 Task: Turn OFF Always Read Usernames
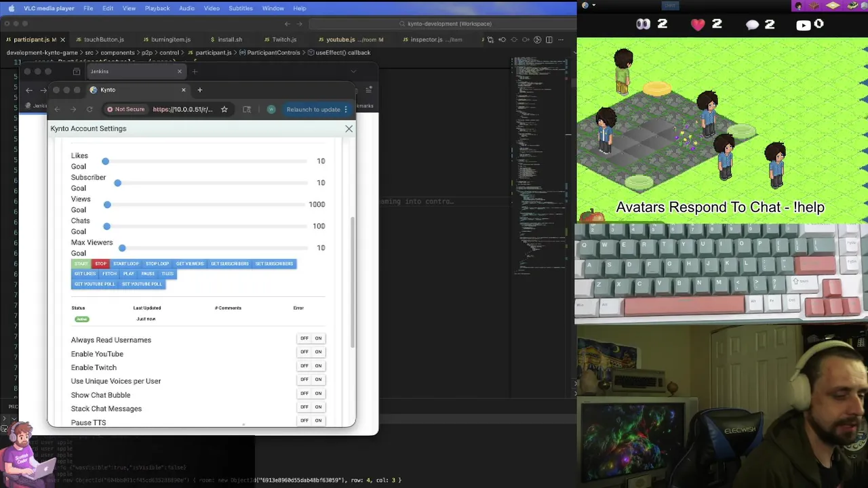304,338
